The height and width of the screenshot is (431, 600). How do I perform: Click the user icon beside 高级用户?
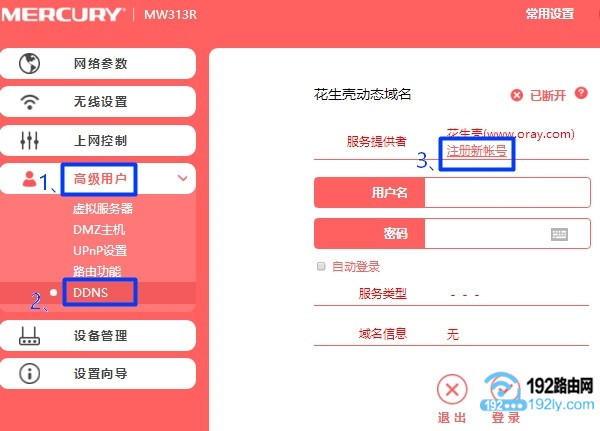coord(29,178)
